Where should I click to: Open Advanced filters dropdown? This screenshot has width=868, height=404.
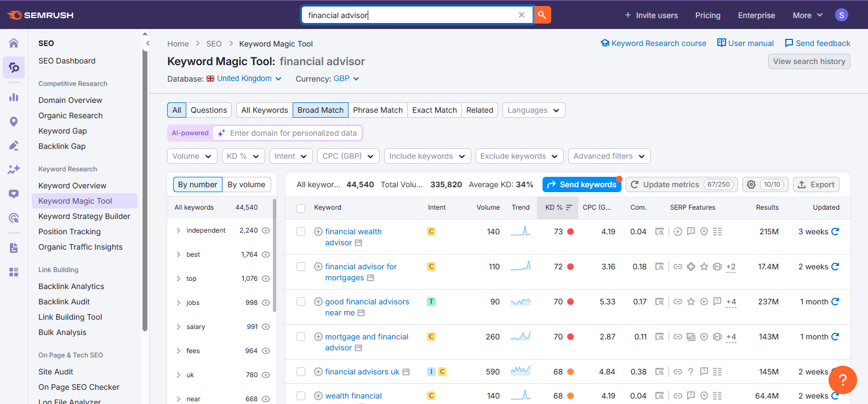(609, 156)
